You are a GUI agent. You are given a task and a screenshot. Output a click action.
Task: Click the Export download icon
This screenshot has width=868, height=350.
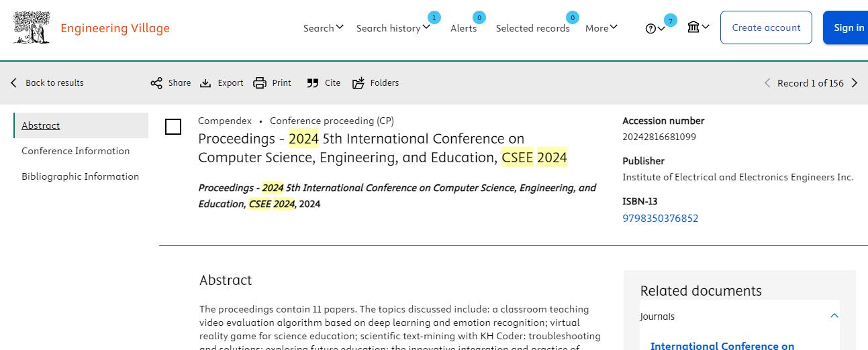[205, 83]
